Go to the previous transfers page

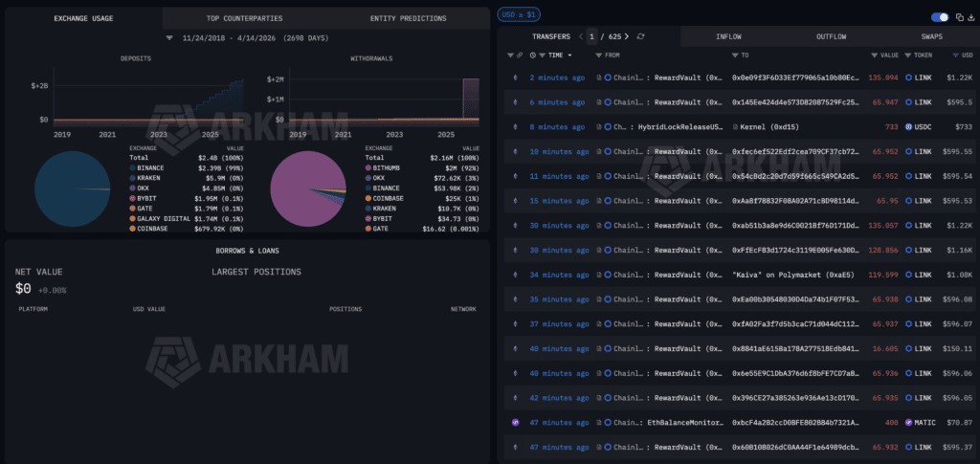(x=581, y=37)
